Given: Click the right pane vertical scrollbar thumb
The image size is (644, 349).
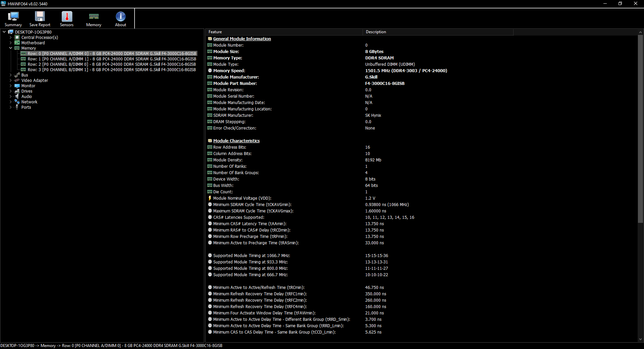Looking at the screenshot, I should 640,129.
